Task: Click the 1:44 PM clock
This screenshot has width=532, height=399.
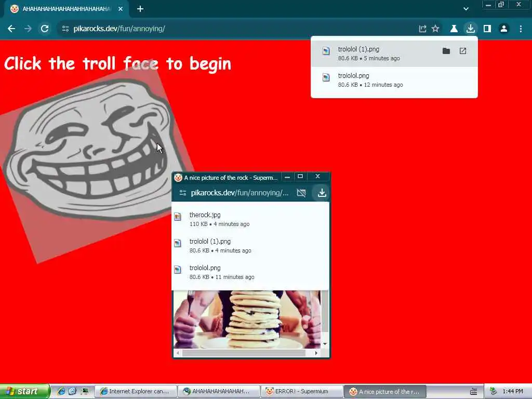Action: point(513,392)
